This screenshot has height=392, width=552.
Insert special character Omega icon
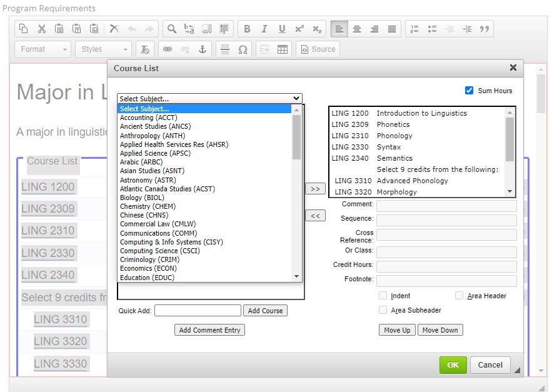tap(243, 49)
